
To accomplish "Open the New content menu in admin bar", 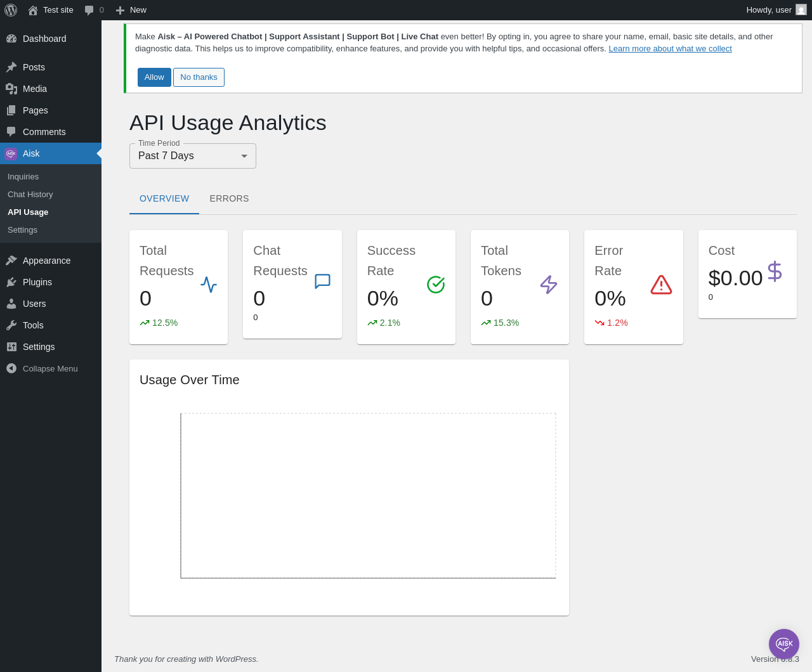I will 131,10.
